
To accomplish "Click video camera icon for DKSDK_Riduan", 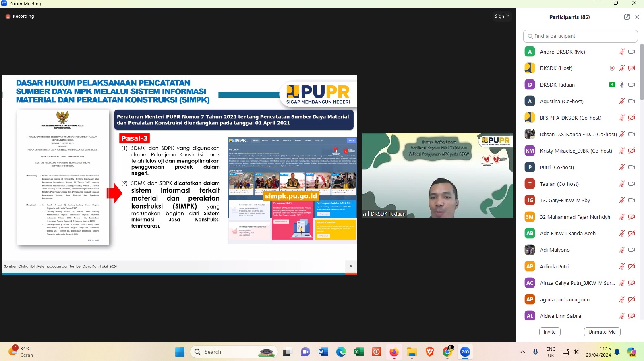I will (x=632, y=85).
